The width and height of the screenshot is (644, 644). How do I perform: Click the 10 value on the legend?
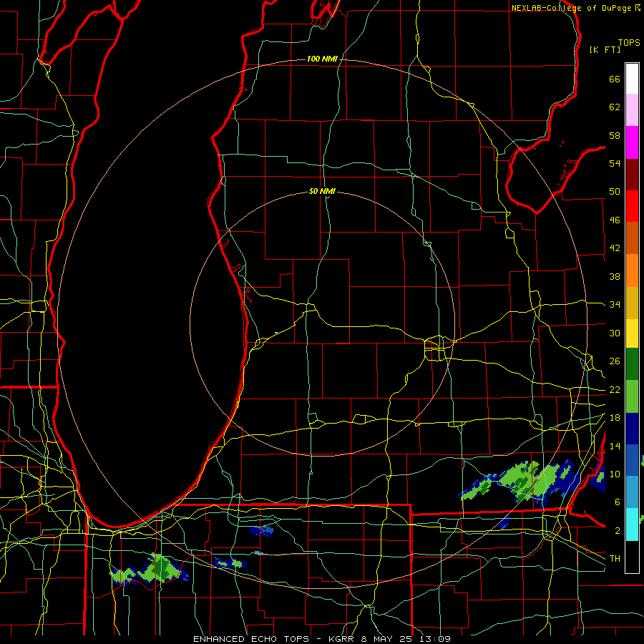click(615, 474)
